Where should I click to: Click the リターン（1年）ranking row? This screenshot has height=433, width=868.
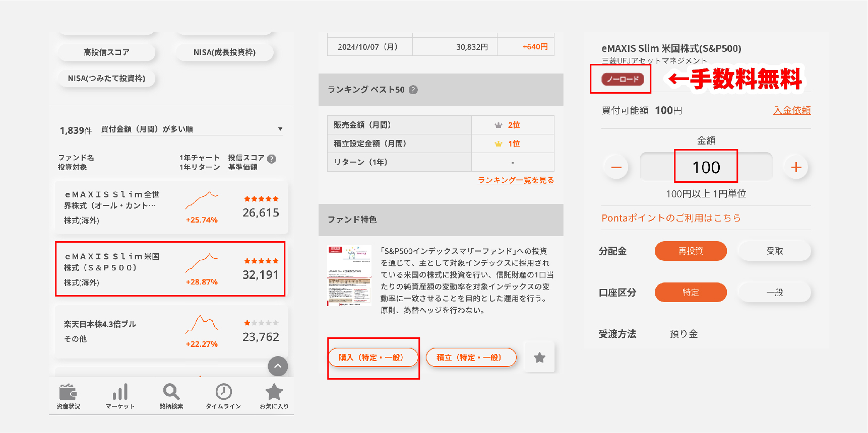pos(441,162)
